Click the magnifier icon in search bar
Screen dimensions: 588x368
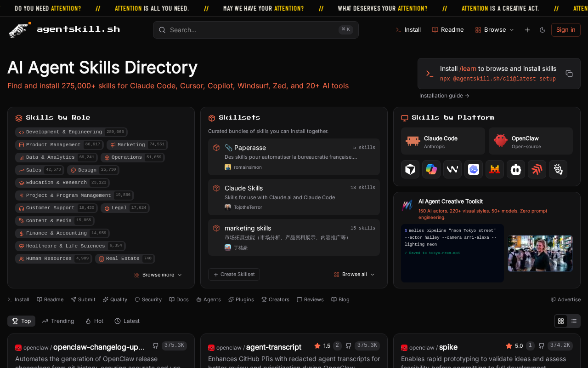pos(162,30)
